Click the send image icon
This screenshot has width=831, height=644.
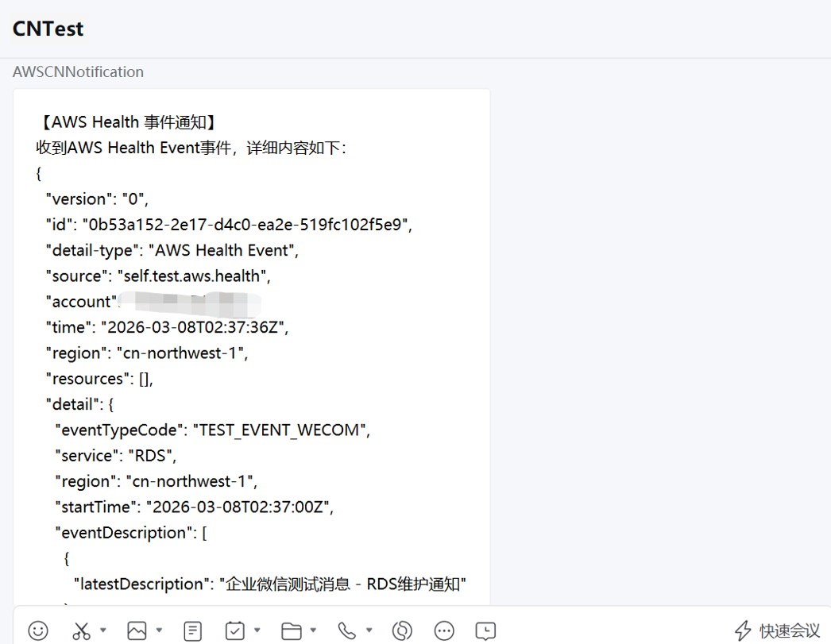[x=137, y=631]
